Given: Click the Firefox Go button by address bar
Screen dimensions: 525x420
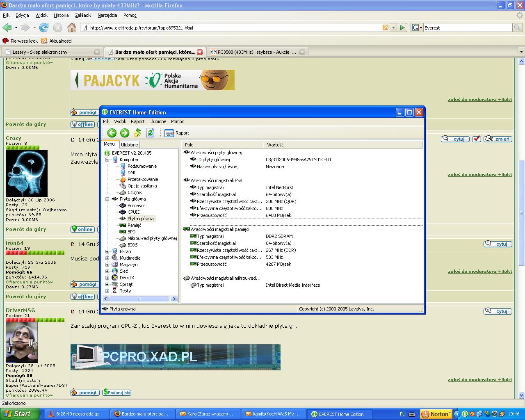Looking at the screenshot, I should click(402, 27).
